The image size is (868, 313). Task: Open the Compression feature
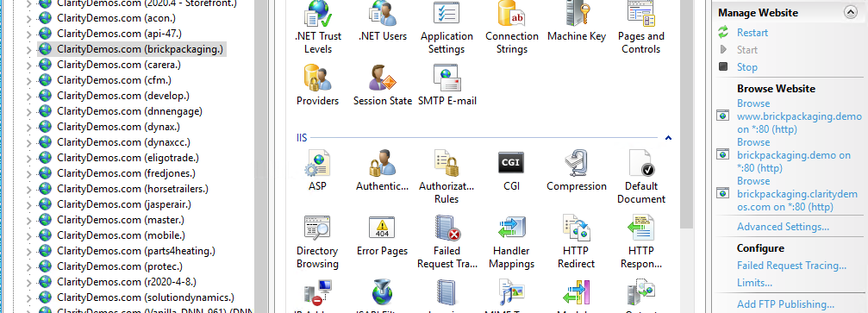click(x=577, y=171)
